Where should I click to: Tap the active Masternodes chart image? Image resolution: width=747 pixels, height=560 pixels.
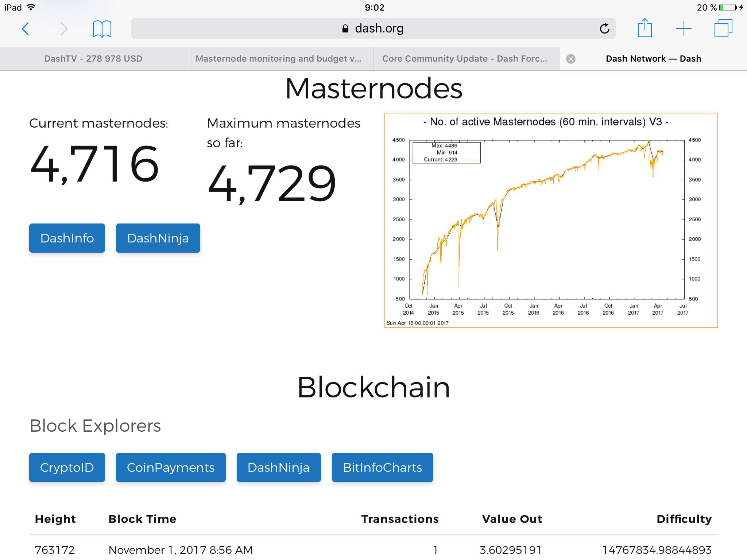tap(551, 221)
